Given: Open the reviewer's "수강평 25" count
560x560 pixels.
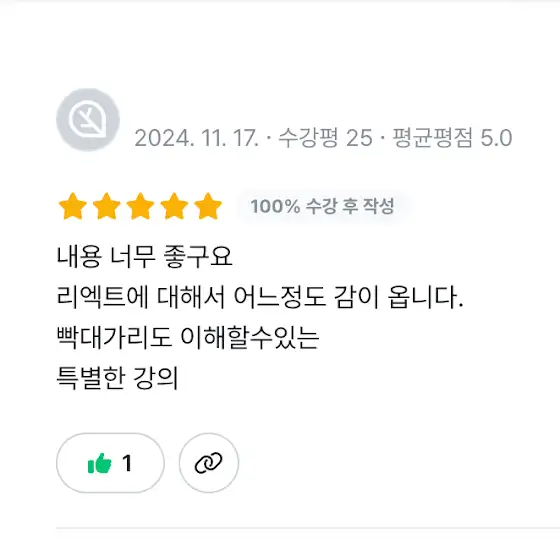Looking at the screenshot, I should point(325,138).
